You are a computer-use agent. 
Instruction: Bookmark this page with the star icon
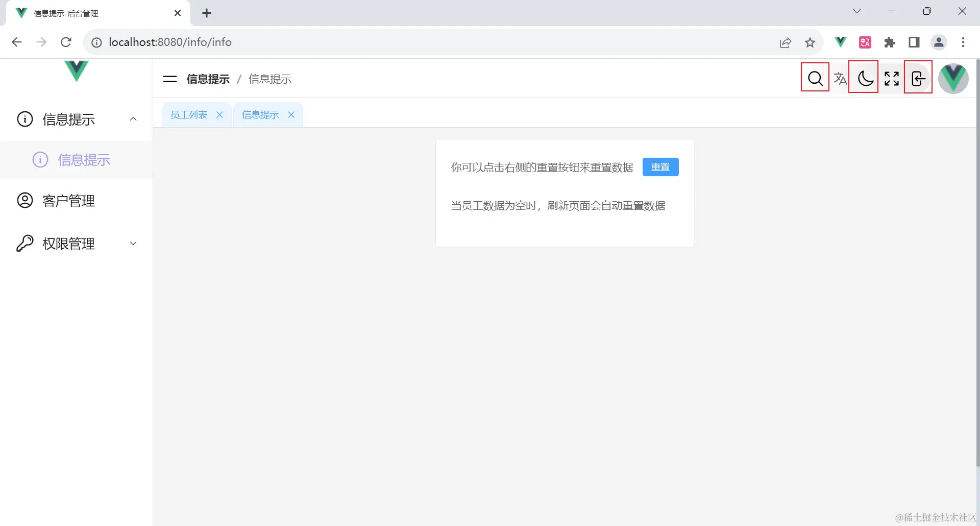pos(810,42)
